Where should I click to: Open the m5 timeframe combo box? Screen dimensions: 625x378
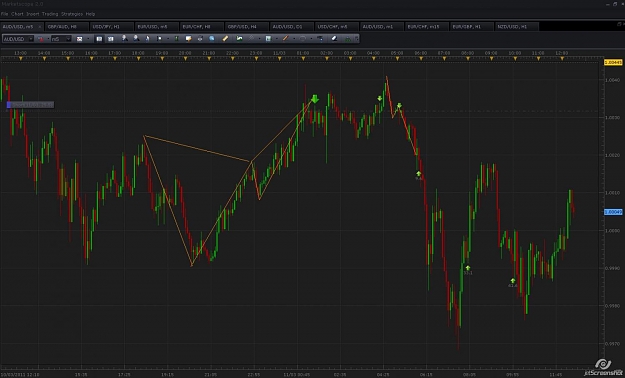[x=61, y=39]
